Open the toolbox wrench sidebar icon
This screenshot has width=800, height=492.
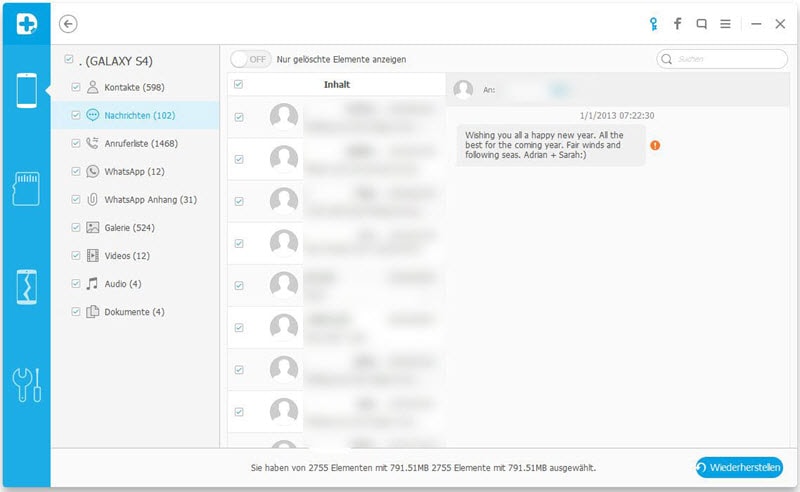[27, 385]
